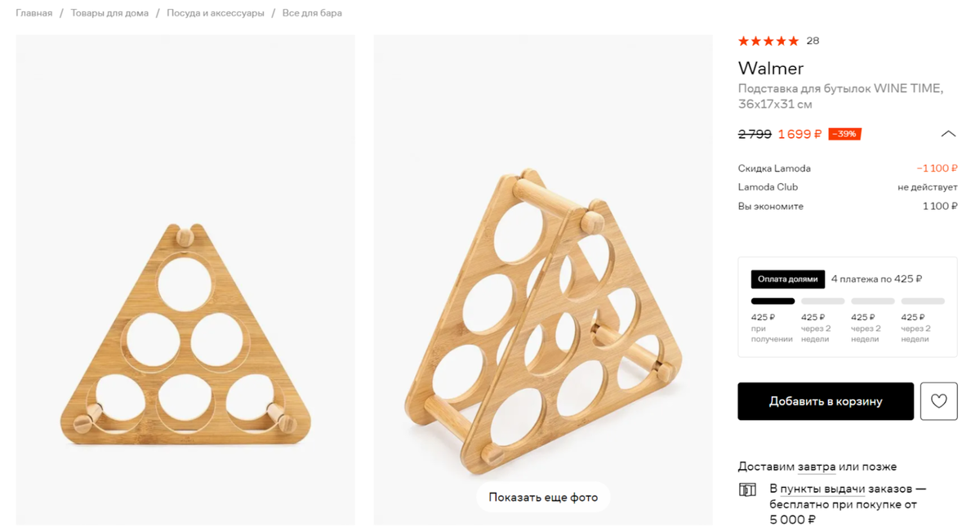The width and height of the screenshot is (980, 527).
Task: Add item to wishlist with heart icon
Action: click(x=938, y=401)
